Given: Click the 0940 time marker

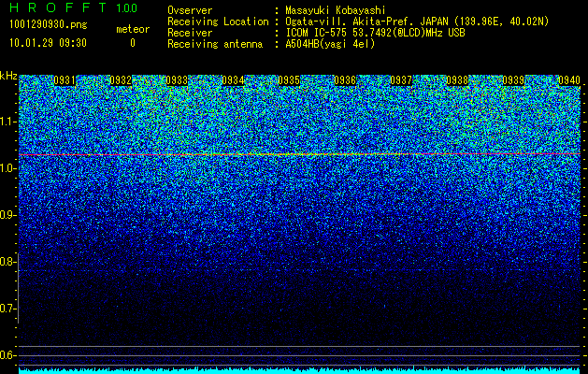Looking at the screenshot, I should coord(569,80).
